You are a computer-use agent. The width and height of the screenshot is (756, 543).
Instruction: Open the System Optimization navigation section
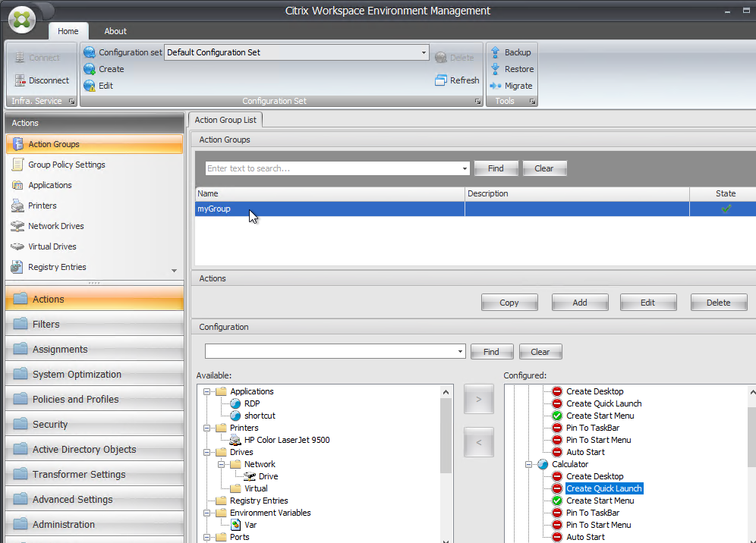click(x=94, y=375)
